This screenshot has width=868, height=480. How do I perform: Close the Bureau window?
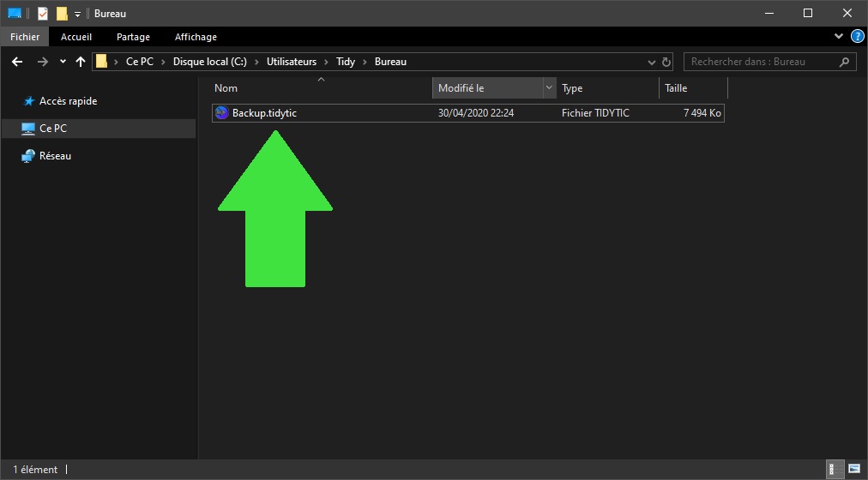click(x=847, y=13)
